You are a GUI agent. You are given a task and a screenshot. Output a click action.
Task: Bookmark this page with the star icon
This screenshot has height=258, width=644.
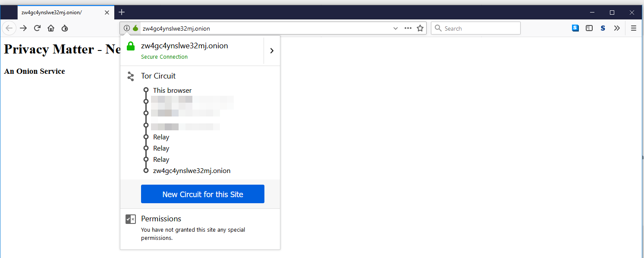click(x=420, y=28)
